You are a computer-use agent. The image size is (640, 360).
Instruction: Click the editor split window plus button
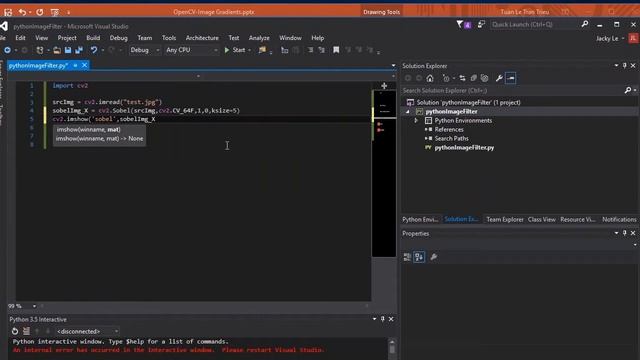(384, 86)
